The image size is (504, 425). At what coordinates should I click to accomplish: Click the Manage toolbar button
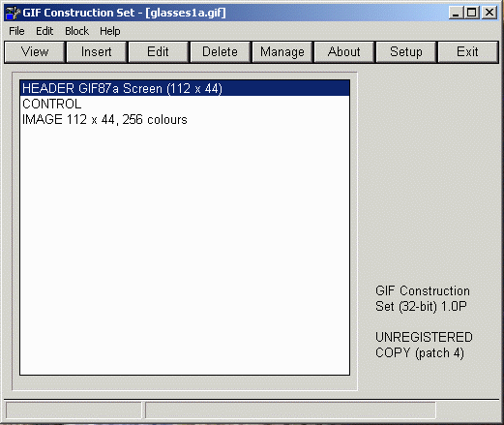coord(282,52)
